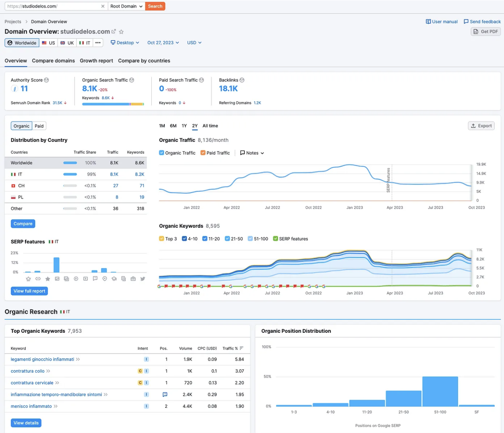The image size is (504, 433).
Task: Click the reviews star SERP feature icon
Action: 47,279
